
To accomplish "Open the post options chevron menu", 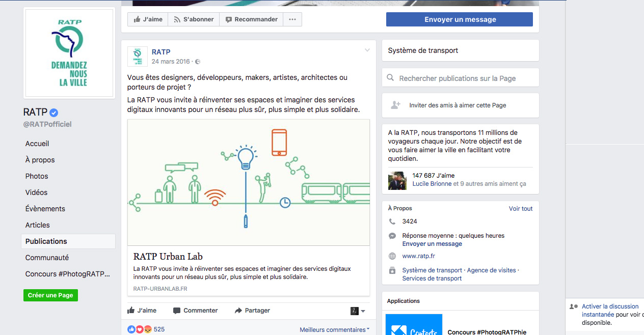I will click(x=367, y=50).
